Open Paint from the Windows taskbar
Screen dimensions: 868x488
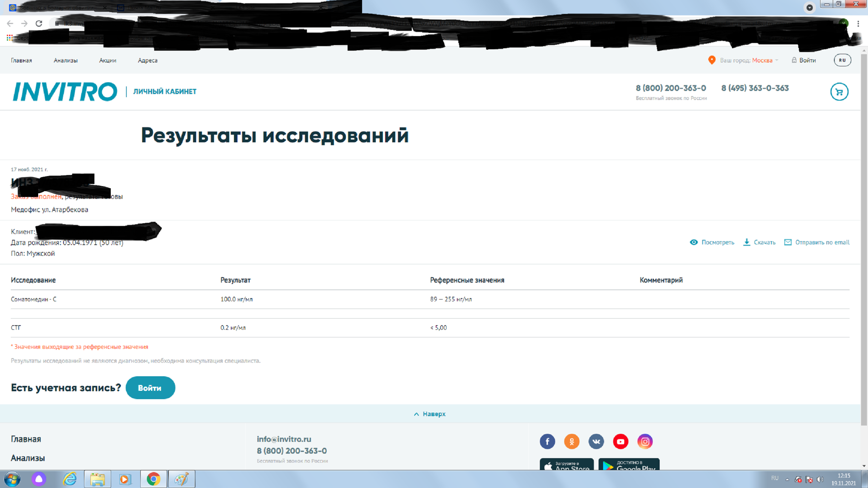click(x=182, y=479)
